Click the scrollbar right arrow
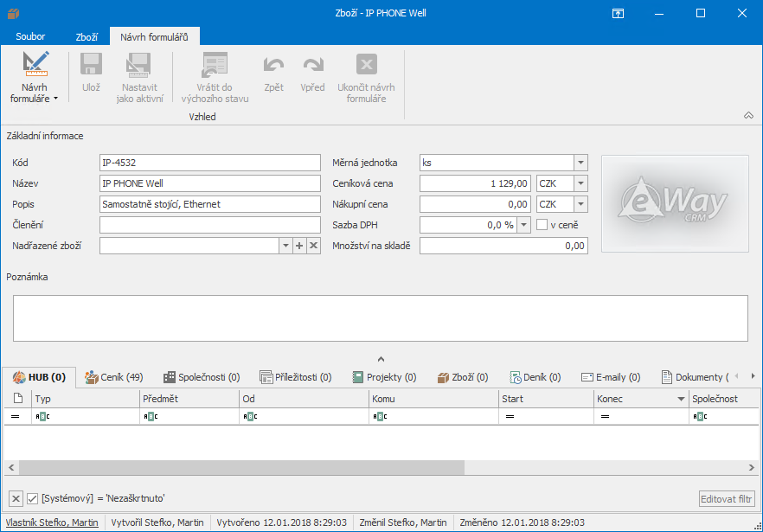 pyautogui.click(x=751, y=467)
